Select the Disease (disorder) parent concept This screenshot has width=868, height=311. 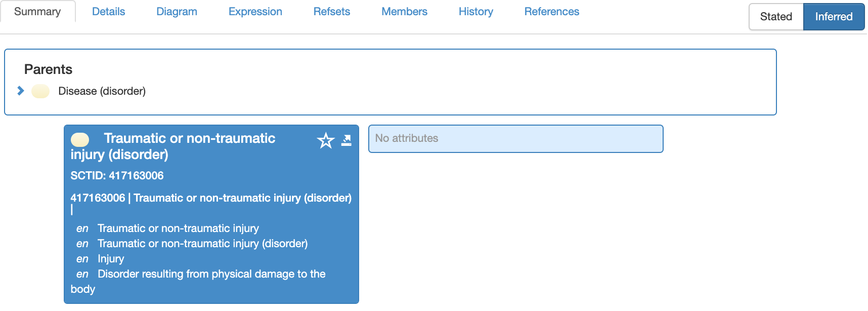point(102,91)
